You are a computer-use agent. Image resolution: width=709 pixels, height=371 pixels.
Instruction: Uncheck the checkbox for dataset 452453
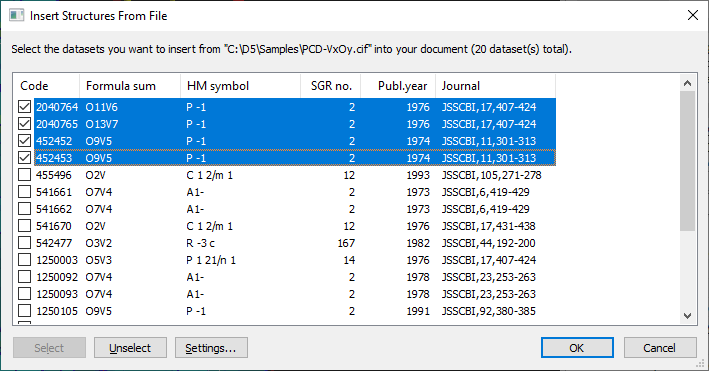point(24,158)
